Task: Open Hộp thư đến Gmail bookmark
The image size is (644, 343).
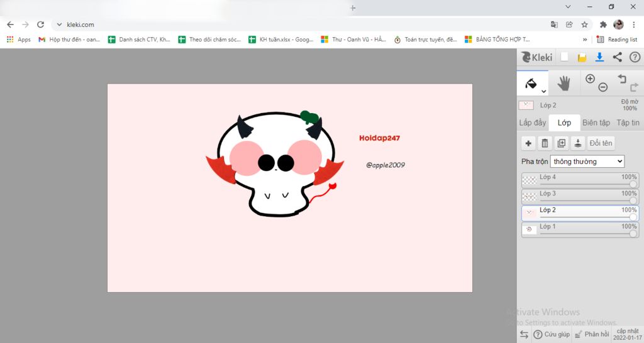Action: (69, 40)
